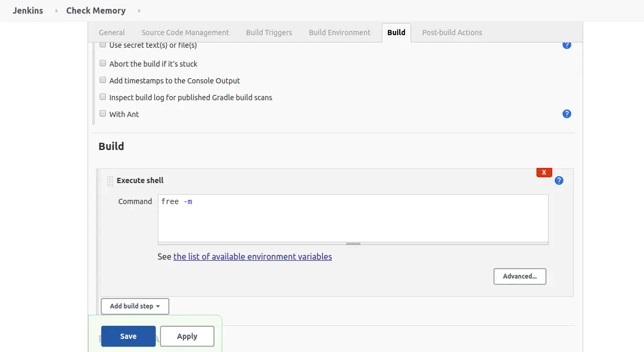Viewport: 644px width, 352px height.
Task: Click help icon beside With Ant
Action: pyautogui.click(x=566, y=114)
